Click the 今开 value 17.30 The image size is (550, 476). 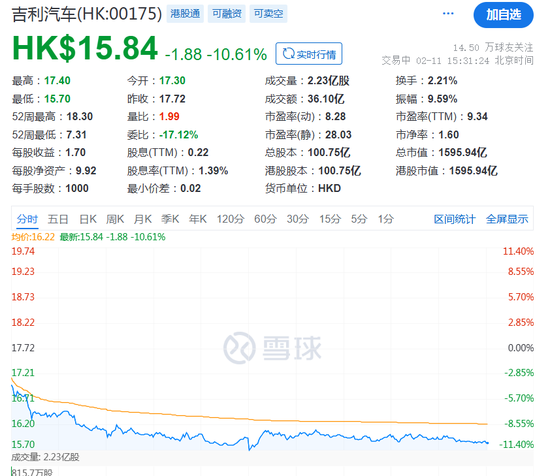172,81
